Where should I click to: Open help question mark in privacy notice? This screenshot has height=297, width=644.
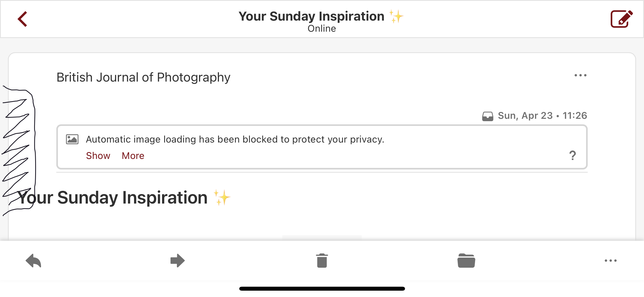click(573, 155)
